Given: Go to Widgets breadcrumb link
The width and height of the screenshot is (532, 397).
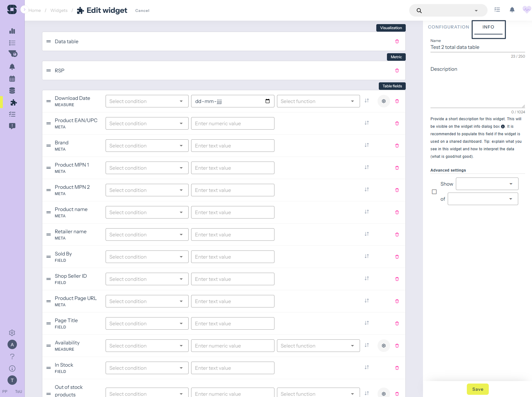Looking at the screenshot, I should pyautogui.click(x=59, y=10).
